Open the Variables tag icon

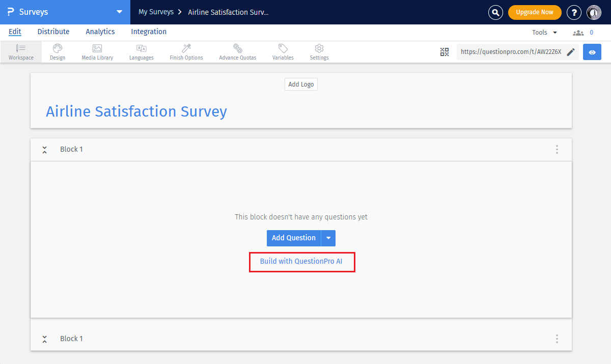[283, 51]
